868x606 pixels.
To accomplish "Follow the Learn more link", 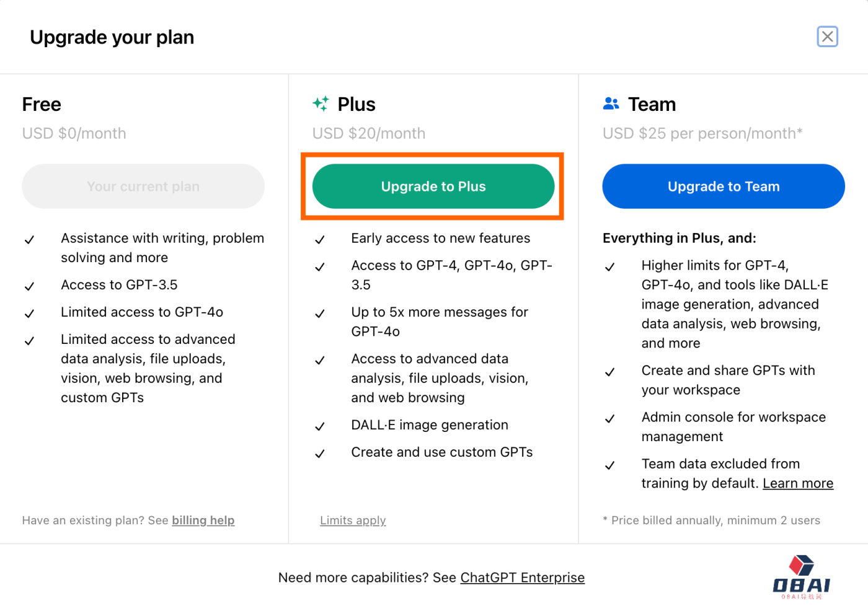I will pos(798,483).
